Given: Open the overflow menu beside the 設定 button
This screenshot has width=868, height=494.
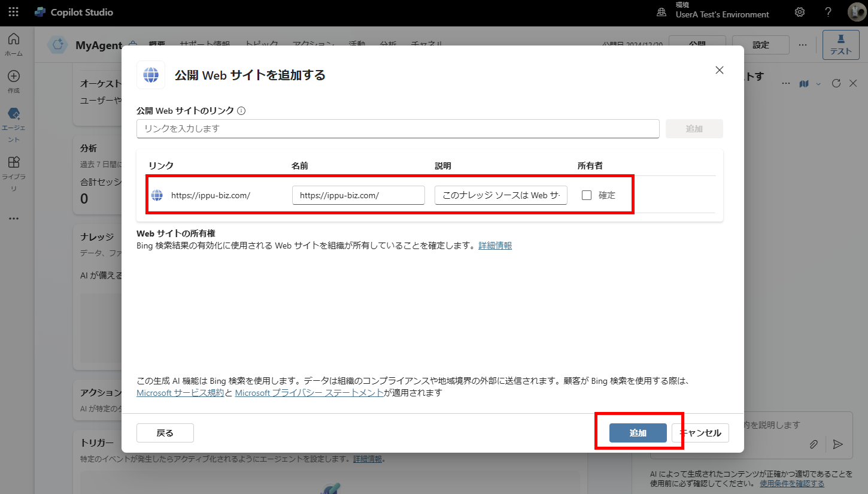Looking at the screenshot, I should tap(803, 44).
